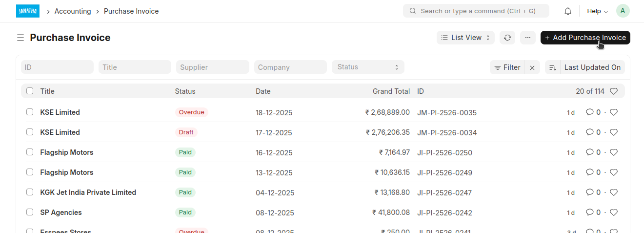The width and height of the screenshot is (644, 233).
Task: Toggle the sidebar hamburger menu
Action: pos(20,38)
